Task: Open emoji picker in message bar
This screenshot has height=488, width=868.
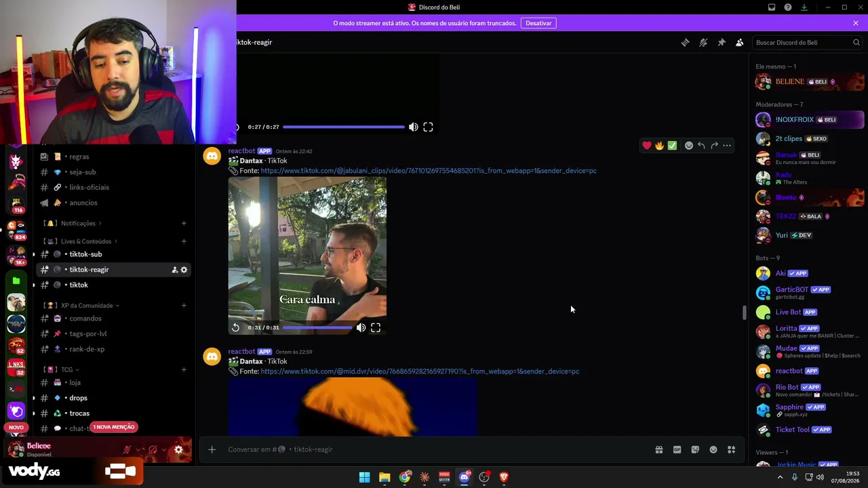Action: [x=713, y=449]
